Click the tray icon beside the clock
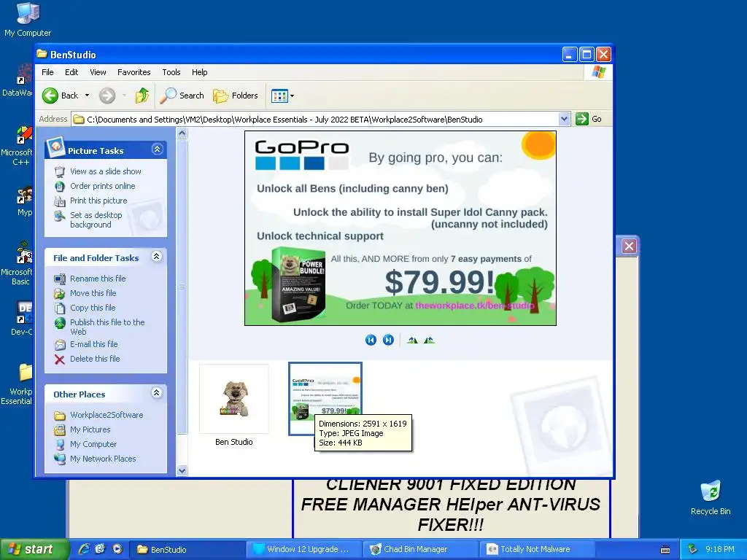The width and height of the screenshot is (747, 560). coord(693,550)
